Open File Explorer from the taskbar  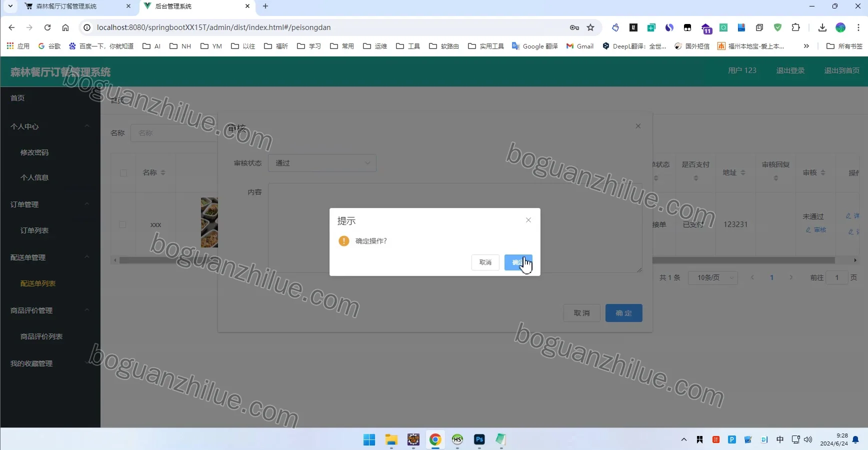tap(391, 439)
